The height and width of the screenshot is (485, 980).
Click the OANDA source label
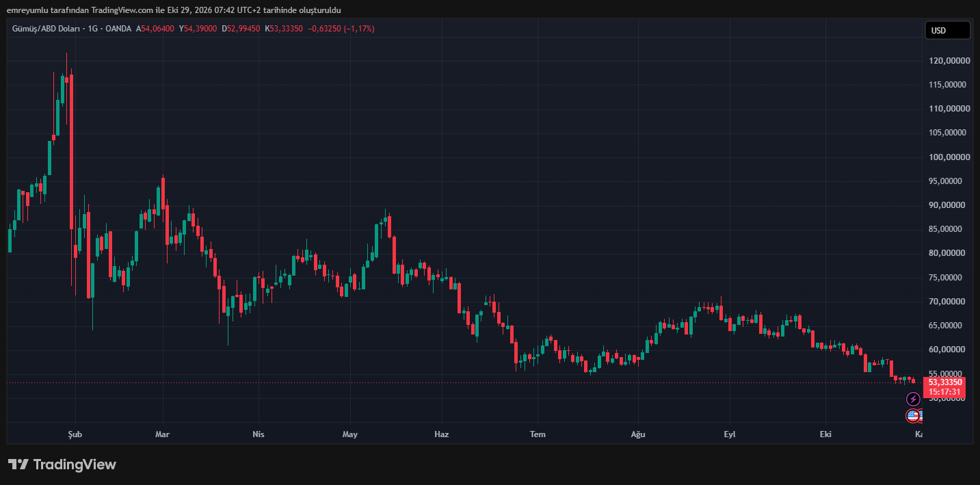[x=118, y=29]
